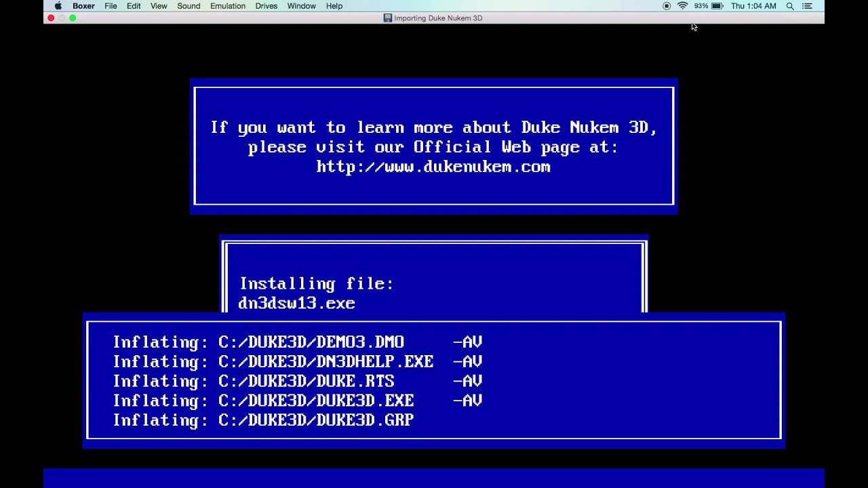Screen dimensions: 868x488
Task: Zoom the window with green button
Action: click(73, 18)
